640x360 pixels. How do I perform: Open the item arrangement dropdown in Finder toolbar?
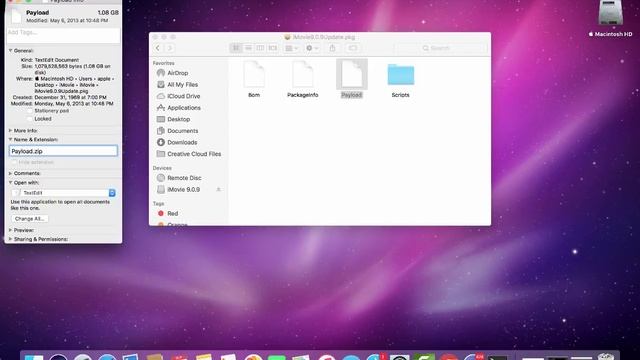pos(291,48)
